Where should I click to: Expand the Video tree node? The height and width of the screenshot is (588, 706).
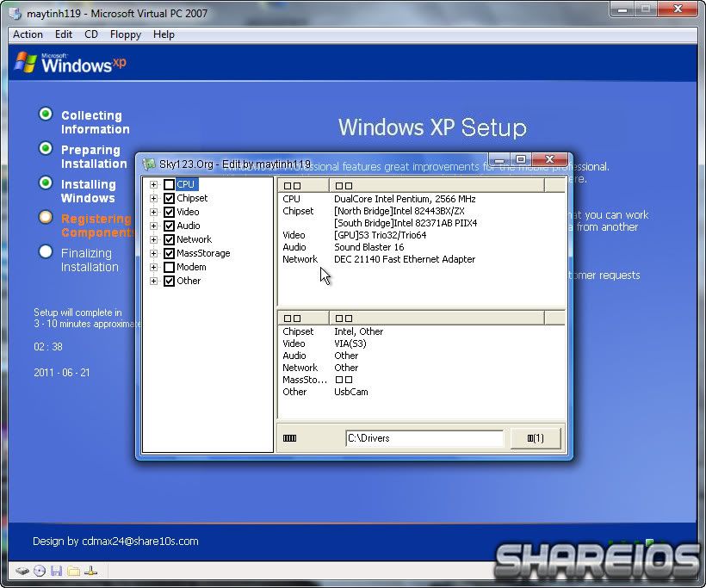tap(153, 212)
